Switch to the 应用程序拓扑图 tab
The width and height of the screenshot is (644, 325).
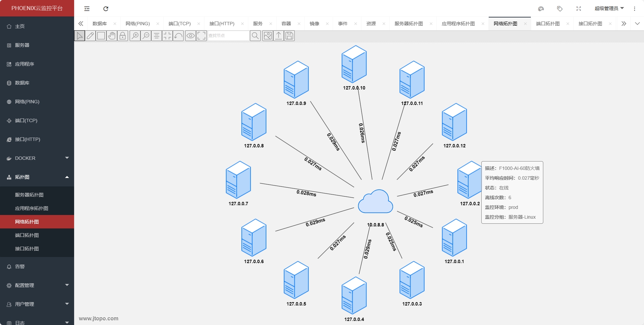click(x=458, y=24)
